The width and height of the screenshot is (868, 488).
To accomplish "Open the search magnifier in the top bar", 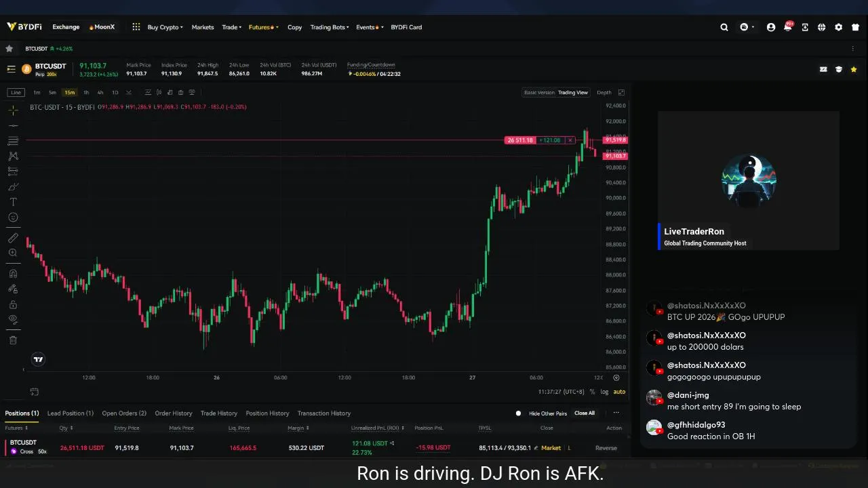I will pyautogui.click(x=724, y=27).
